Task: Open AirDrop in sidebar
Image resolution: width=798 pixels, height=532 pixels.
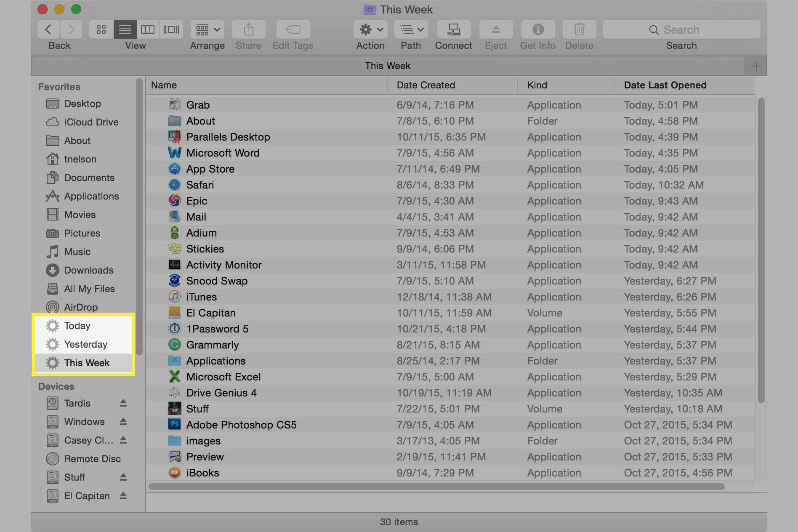Action: click(72, 307)
